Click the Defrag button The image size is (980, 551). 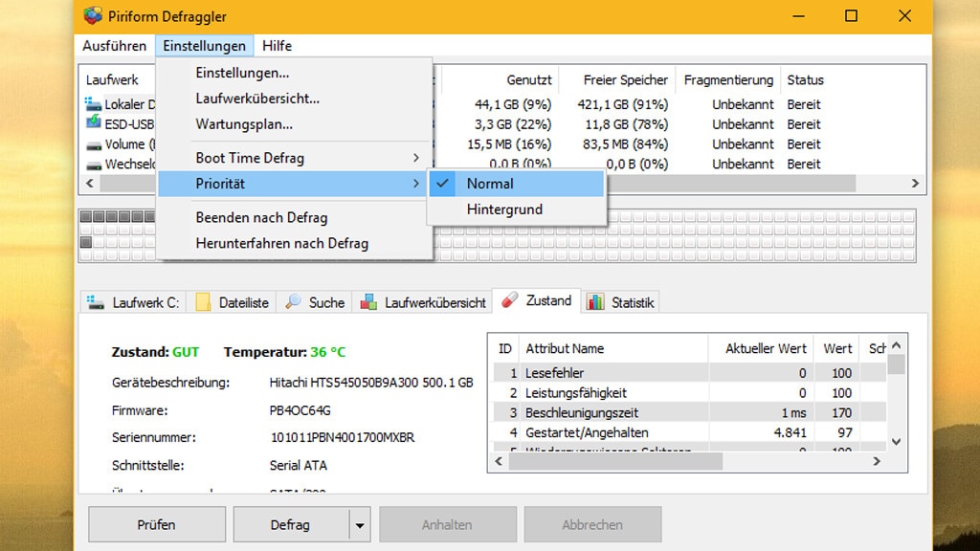[x=291, y=525]
